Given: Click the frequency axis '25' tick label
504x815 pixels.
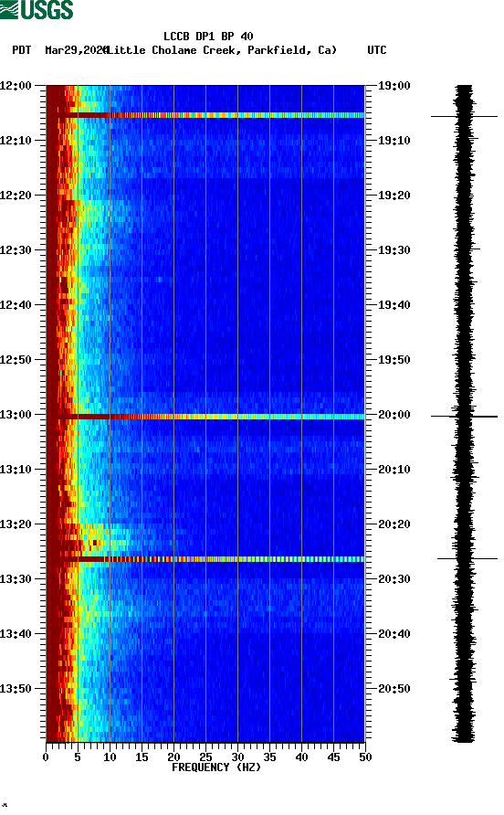Looking at the screenshot, I should (x=205, y=757).
